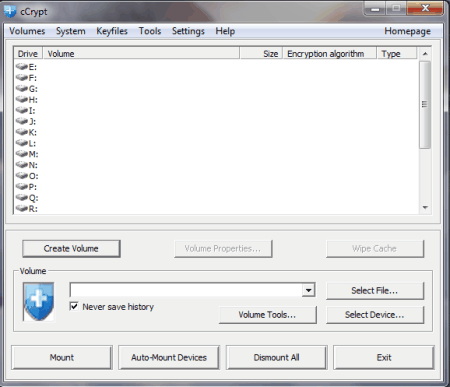Click the Type column header
The image size is (450, 387).
click(397, 54)
